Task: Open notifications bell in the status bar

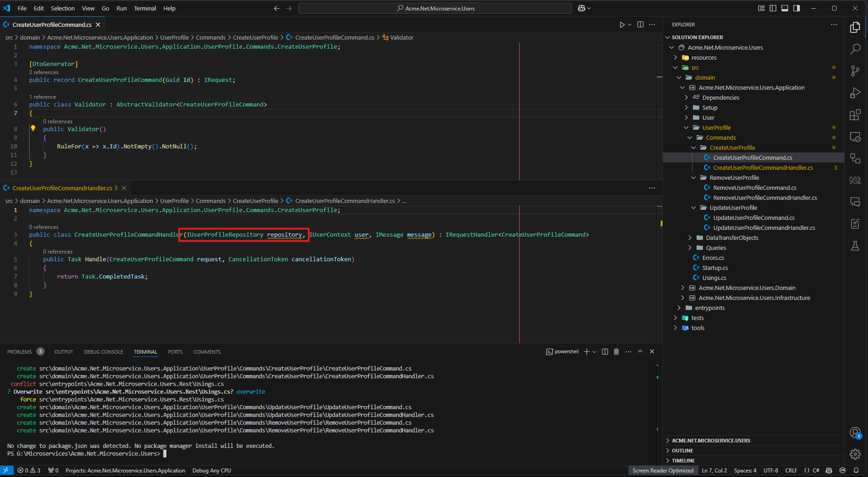Action: (856, 471)
